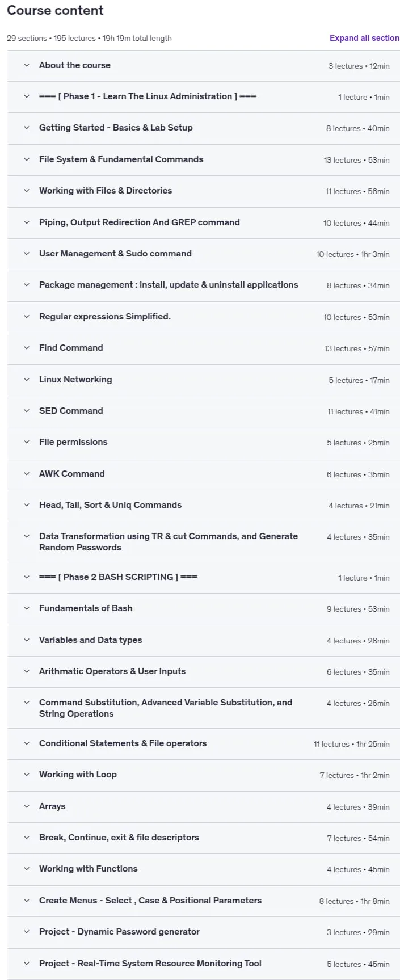Click the Working with Loop section title

pos(78,775)
